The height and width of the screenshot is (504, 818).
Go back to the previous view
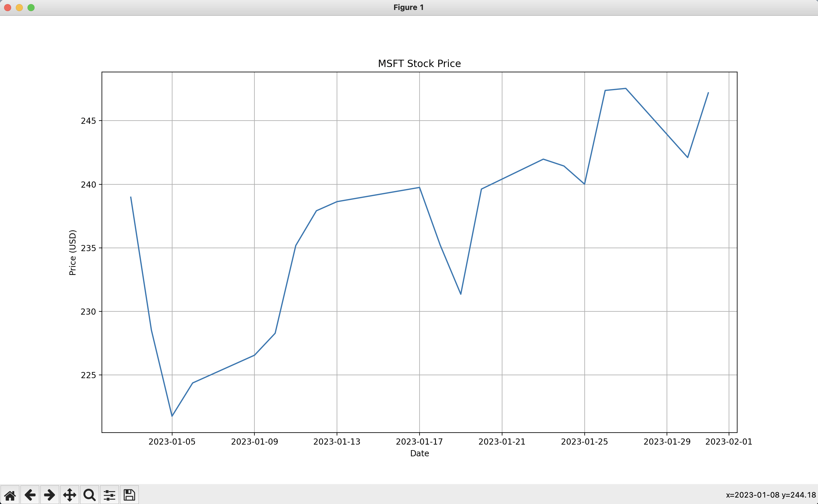coord(30,495)
